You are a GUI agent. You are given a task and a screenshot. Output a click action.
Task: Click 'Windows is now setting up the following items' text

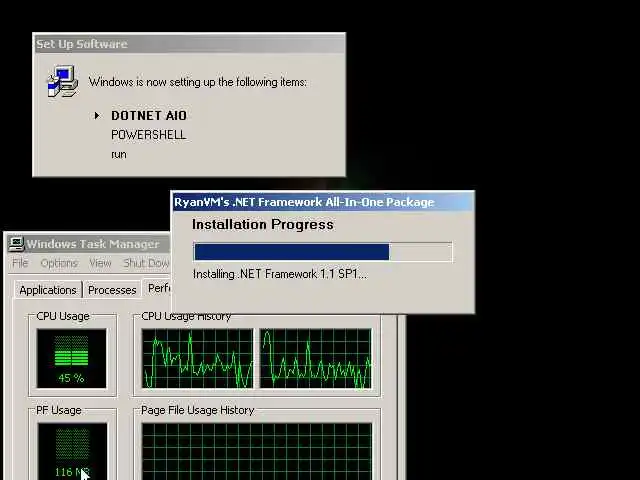(x=198, y=82)
